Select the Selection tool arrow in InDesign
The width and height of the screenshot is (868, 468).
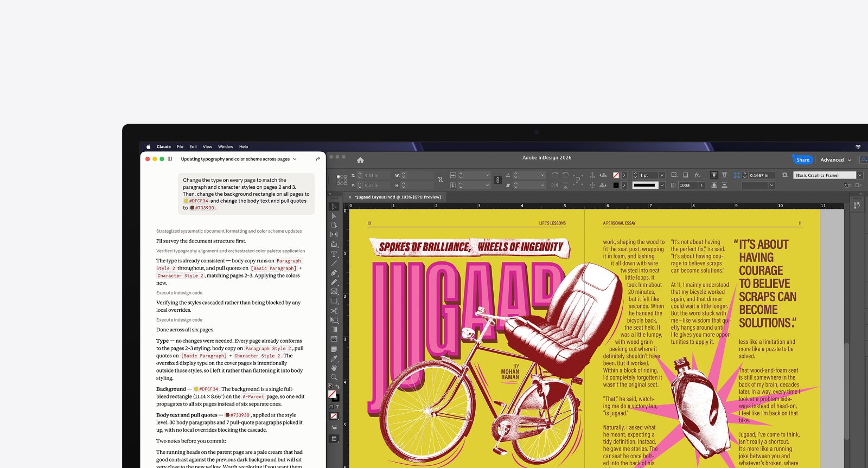pos(334,207)
